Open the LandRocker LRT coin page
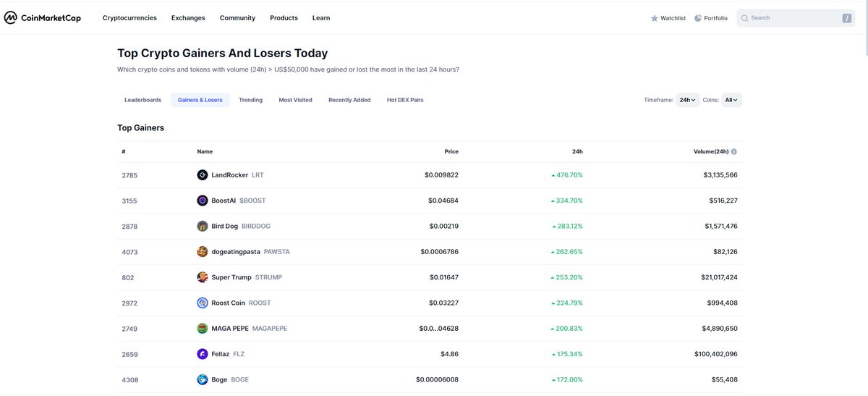The height and width of the screenshot is (396, 868). tap(230, 175)
